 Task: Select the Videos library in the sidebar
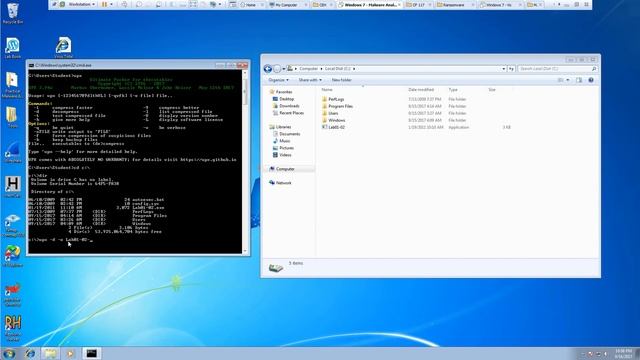(285, 155)
